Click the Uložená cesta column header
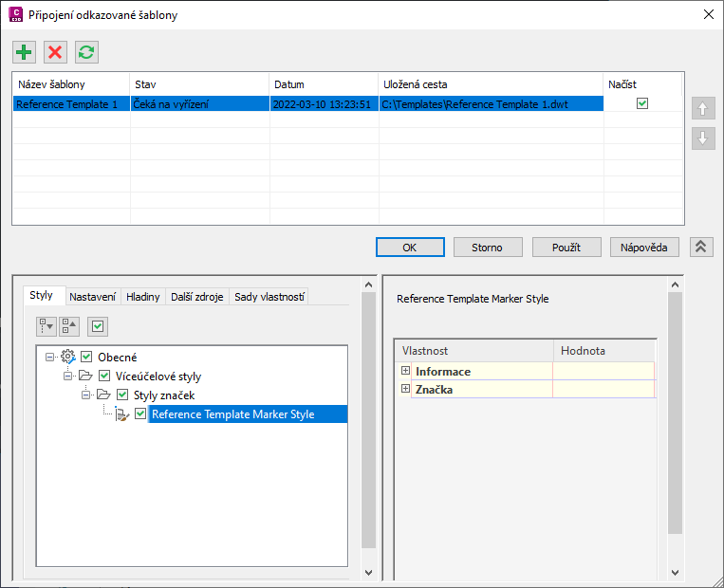 coord(491,84)
